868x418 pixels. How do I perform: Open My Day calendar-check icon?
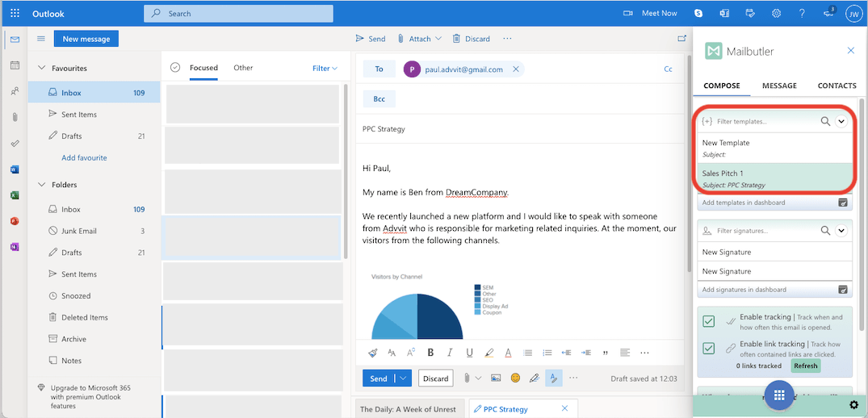tap(750, 13)
